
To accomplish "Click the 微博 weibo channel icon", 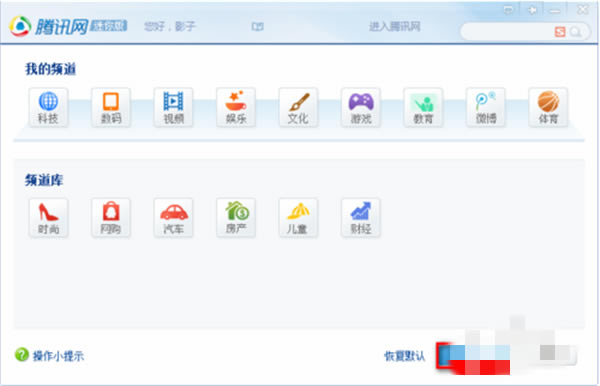I will [486, 107].
